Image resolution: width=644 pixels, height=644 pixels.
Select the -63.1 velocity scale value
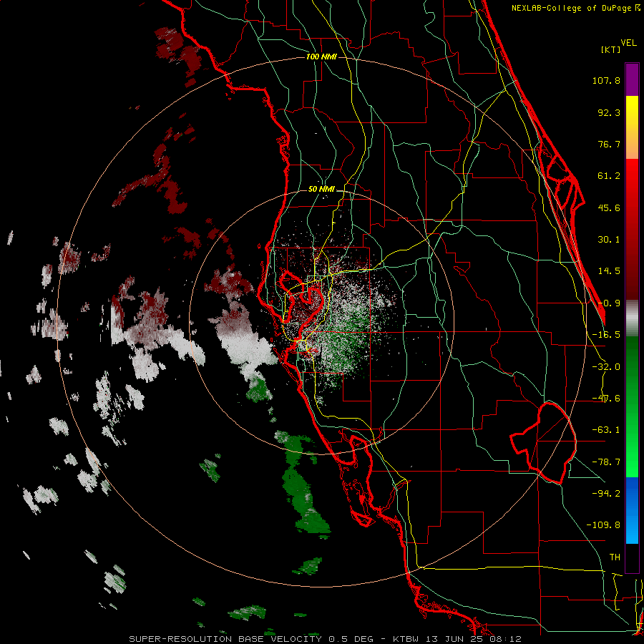[x=606, y=430]
